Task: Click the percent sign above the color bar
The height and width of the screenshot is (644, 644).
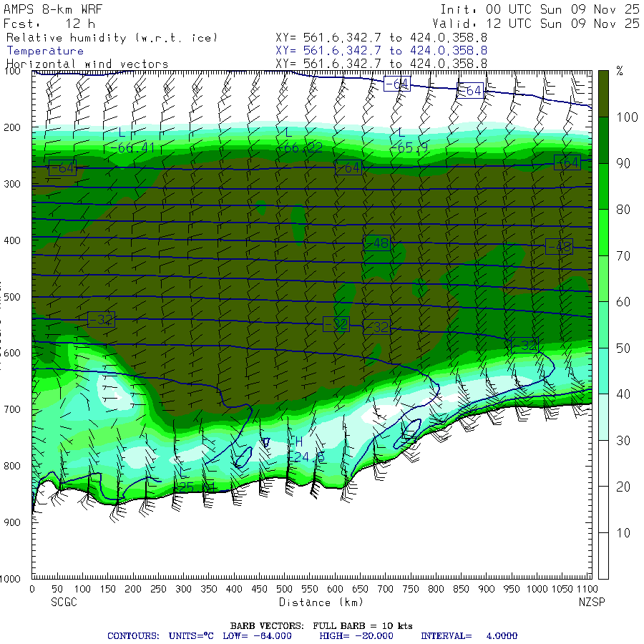Action: click(x=620, y=72)
